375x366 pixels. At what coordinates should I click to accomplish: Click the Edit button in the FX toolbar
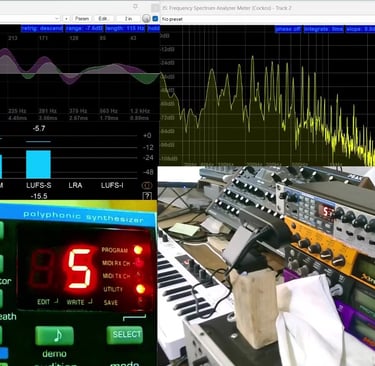pos(103,19)
